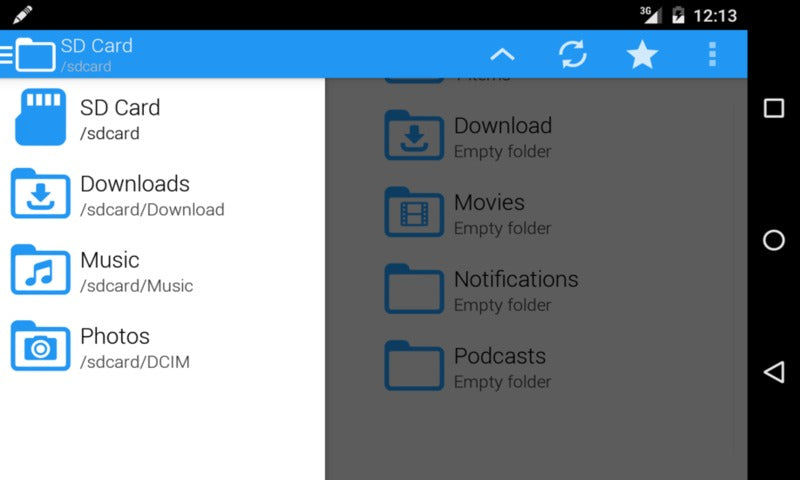Viewport: 800px width, 480px height.
Task: Open the Podcasts folder
Action: [500, 367]
